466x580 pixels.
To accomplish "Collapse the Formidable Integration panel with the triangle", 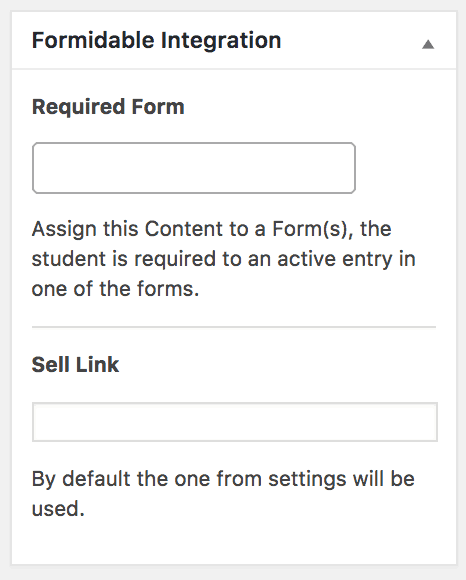I will [428, 44].
